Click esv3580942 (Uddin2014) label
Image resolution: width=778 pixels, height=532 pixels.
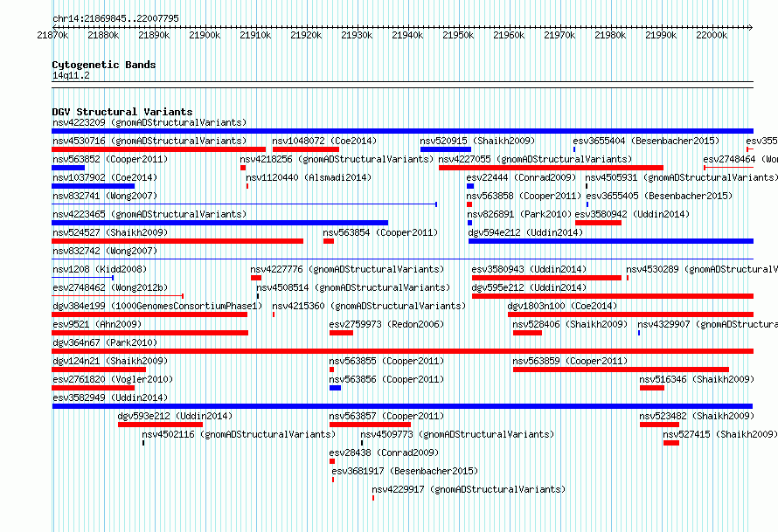pyautogui.click(x=633, y=214)
